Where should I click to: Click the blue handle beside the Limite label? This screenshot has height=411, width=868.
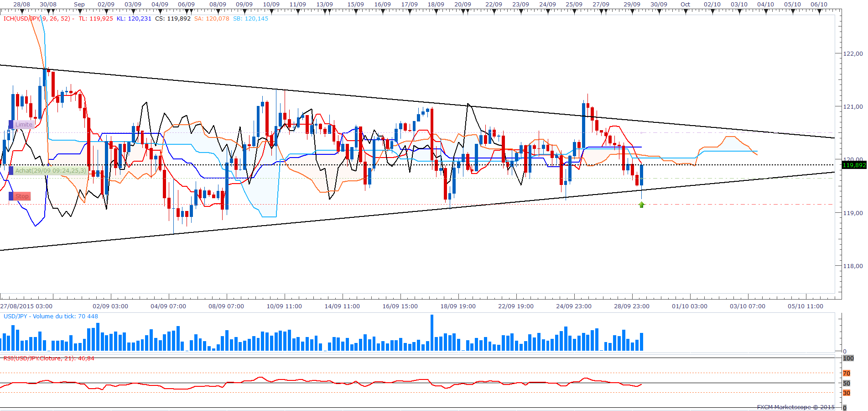click(11, 124)
